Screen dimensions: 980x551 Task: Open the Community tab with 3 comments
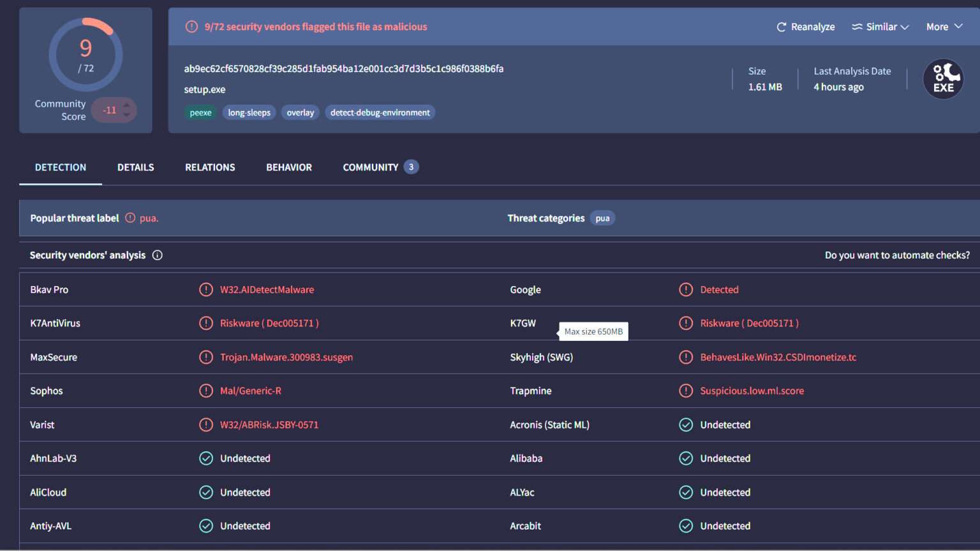click(x=371, y=167)
